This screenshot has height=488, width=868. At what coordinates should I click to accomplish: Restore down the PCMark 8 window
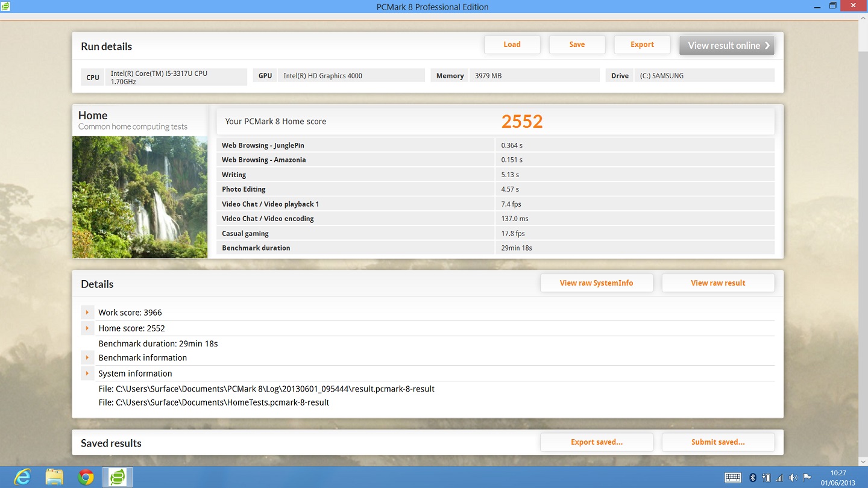click(832, 6)
